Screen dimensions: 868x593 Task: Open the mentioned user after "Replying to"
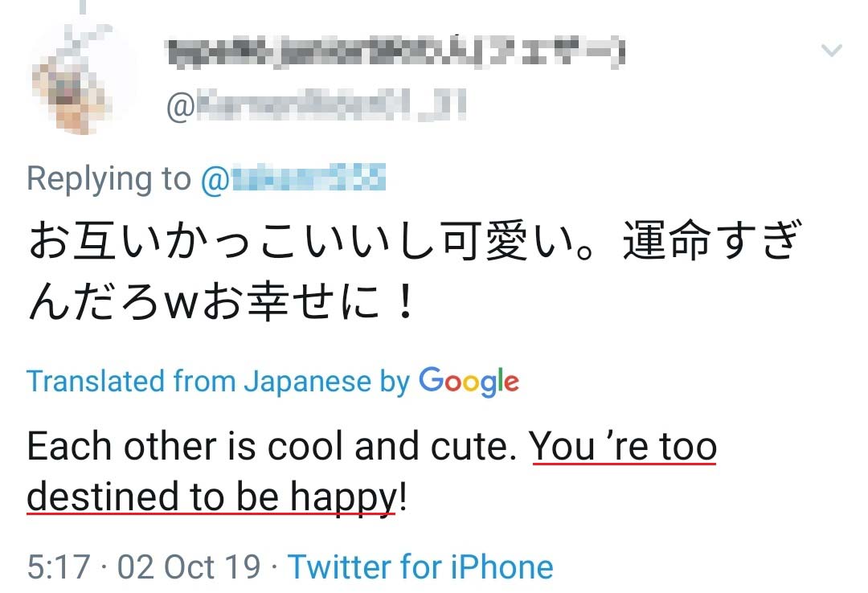tap(293, 178)
